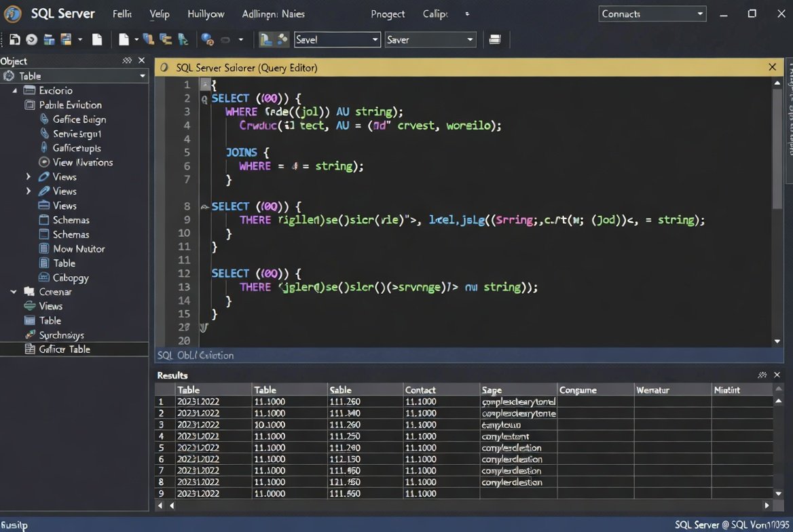Select the Gaficer Table tree item

pos(75,349)
